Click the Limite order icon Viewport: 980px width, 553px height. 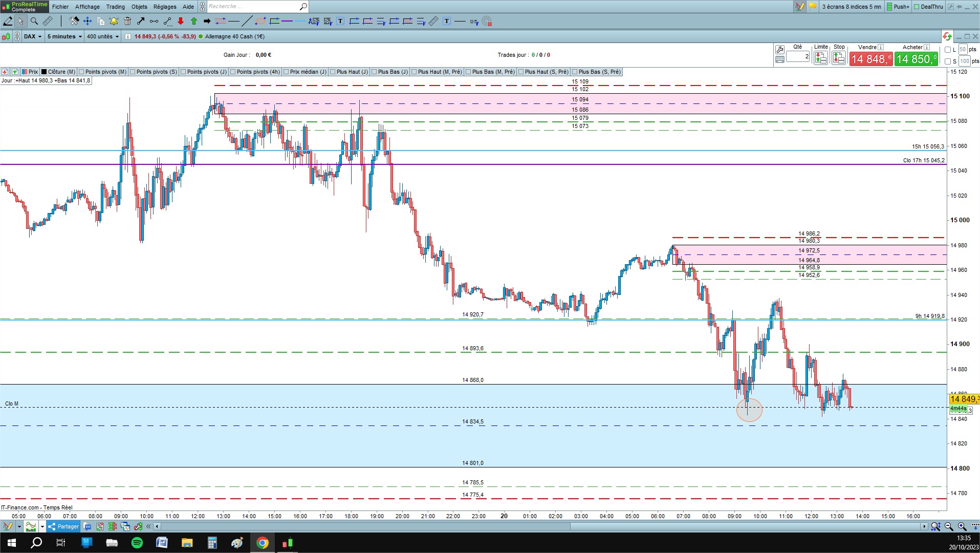tap(820, 58)
